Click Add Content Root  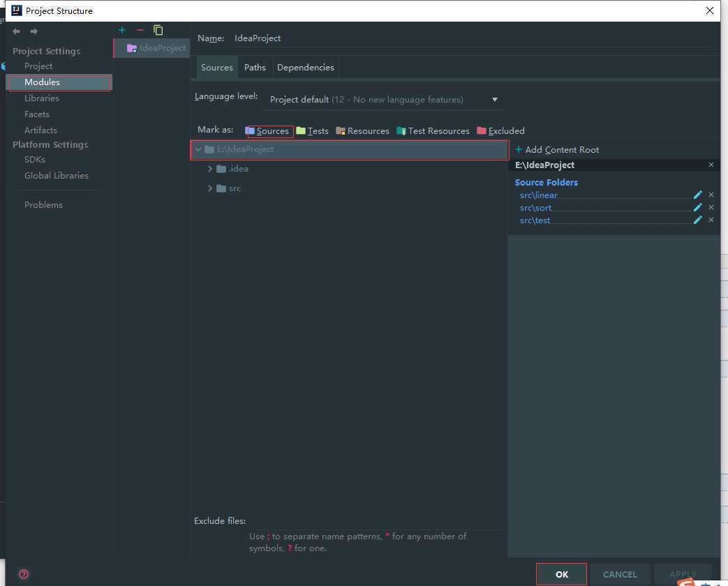557,149
